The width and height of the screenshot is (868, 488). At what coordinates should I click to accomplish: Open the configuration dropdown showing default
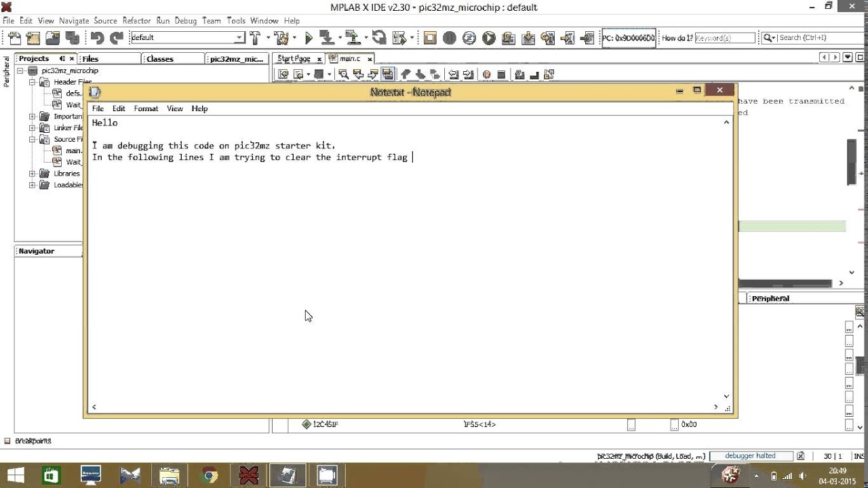[x=239, y=37]
